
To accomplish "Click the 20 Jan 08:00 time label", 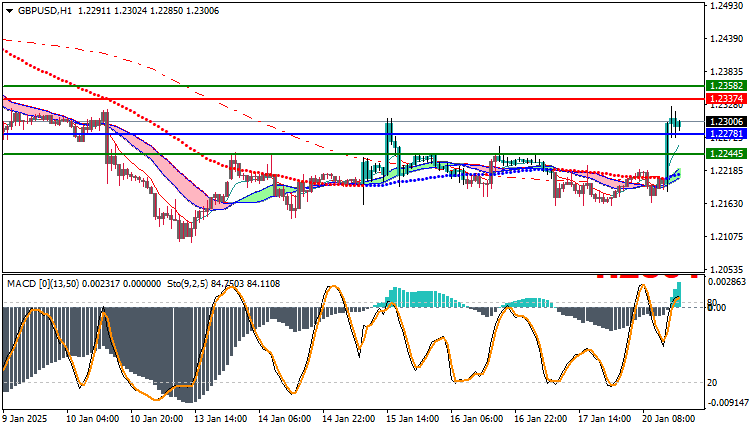I will pos(669,419).
